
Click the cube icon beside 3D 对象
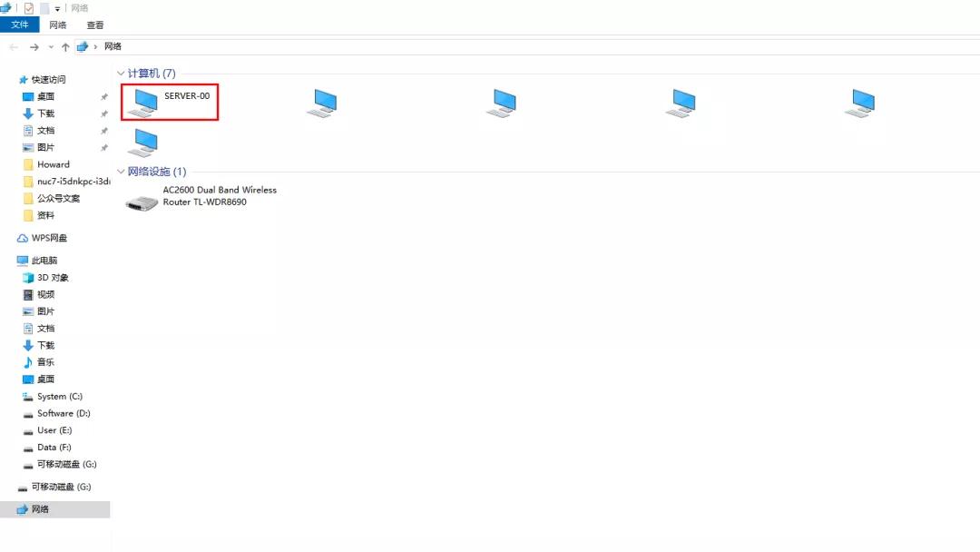(x=28, y=277)
